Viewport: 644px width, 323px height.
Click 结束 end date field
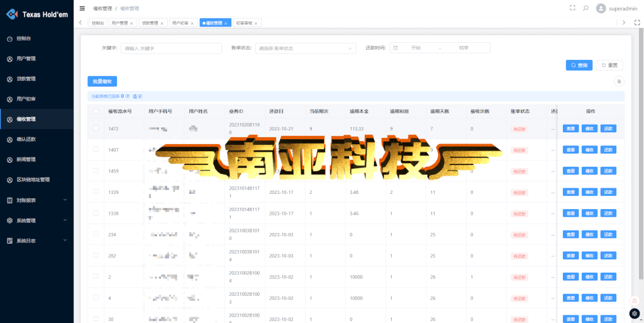click(x=464, y=48)
